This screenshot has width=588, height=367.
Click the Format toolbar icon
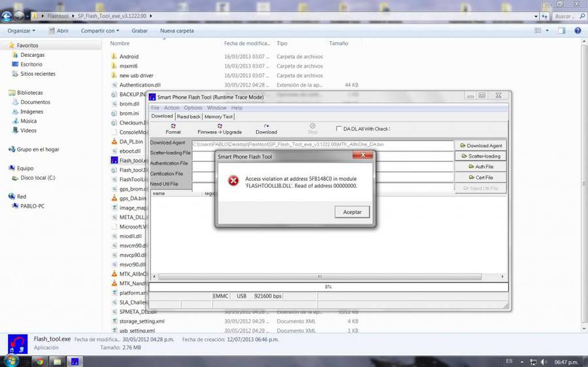[x=173, y=129]
